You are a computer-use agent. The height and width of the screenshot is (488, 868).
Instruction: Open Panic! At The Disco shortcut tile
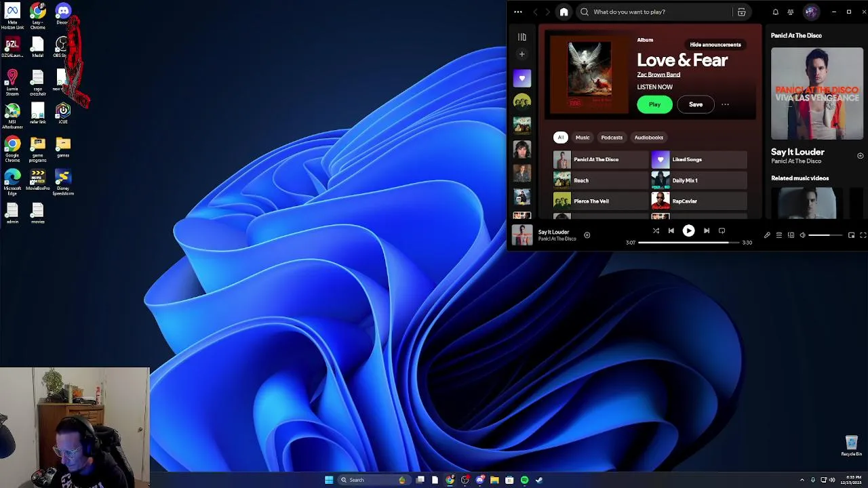coord(601,160)
